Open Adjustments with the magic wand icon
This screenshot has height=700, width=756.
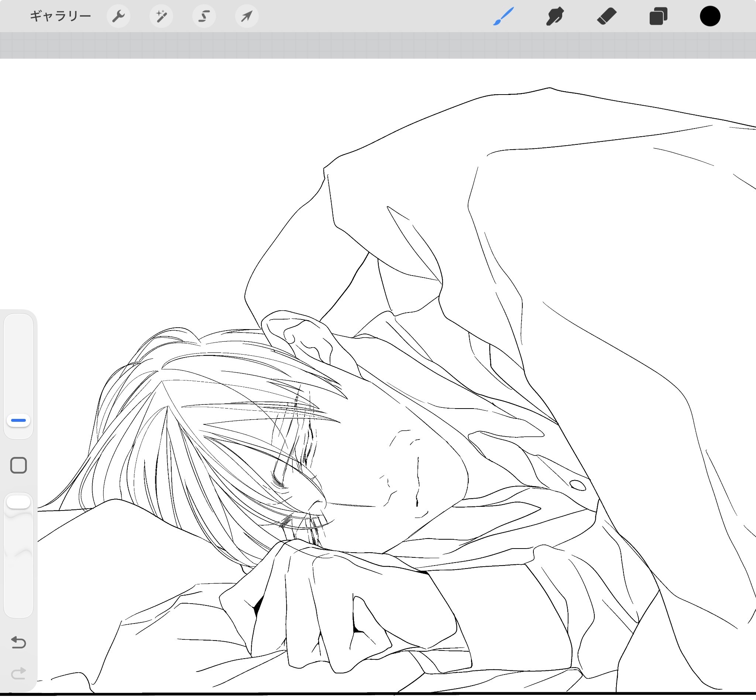[161, 16]
